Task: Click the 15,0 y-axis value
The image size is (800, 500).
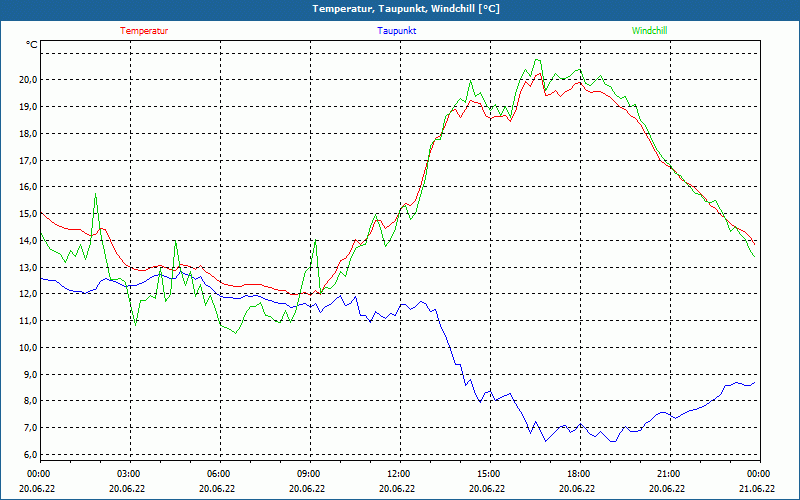Action: 28,214
